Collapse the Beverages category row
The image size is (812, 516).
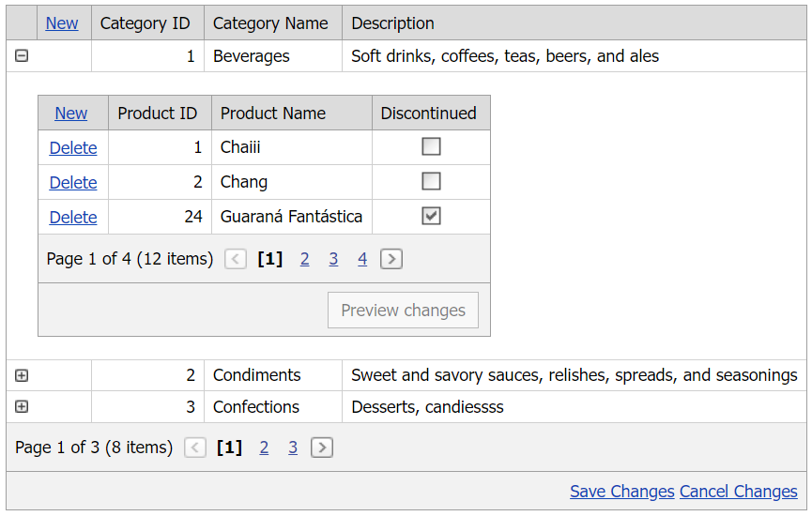22,56
